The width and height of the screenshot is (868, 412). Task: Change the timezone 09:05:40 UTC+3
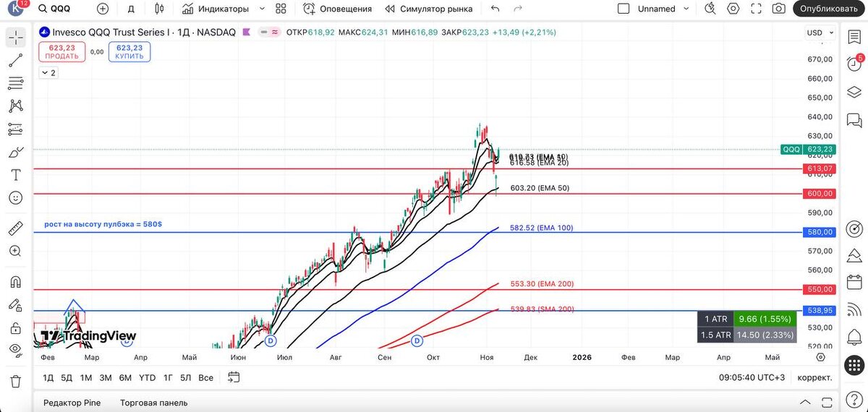[x=752, y=377]
